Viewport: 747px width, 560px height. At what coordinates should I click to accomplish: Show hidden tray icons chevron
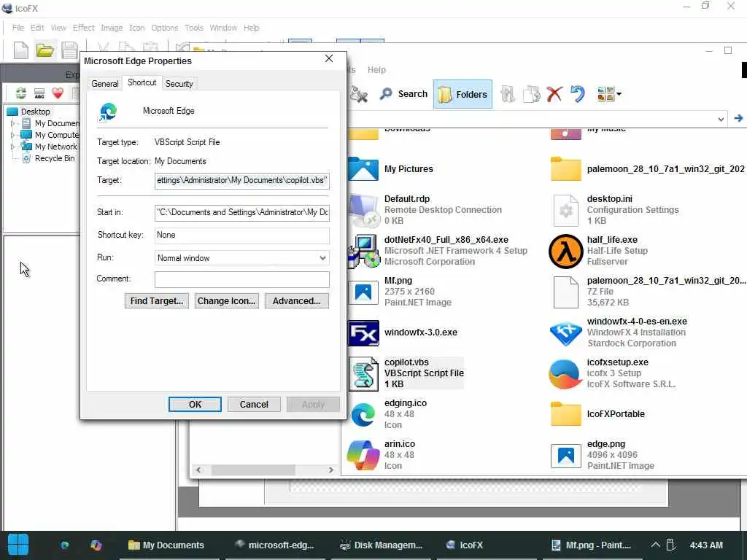tap(656, 545)
